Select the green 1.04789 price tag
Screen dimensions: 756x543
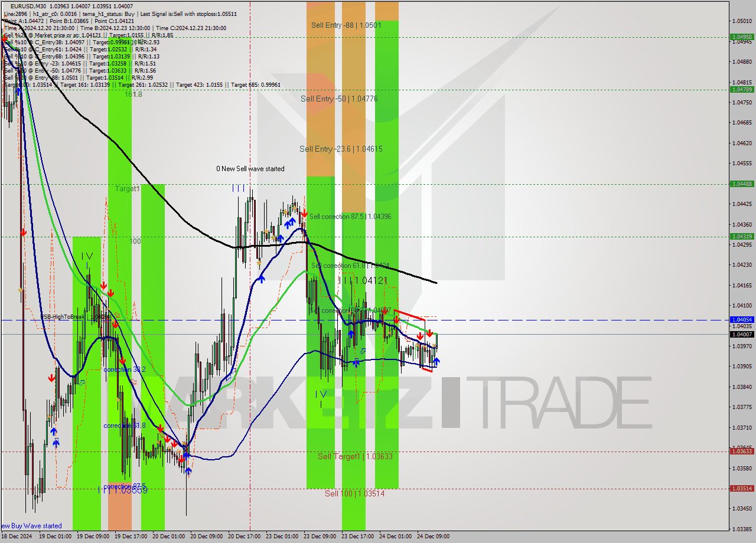(x=742, y=90)
